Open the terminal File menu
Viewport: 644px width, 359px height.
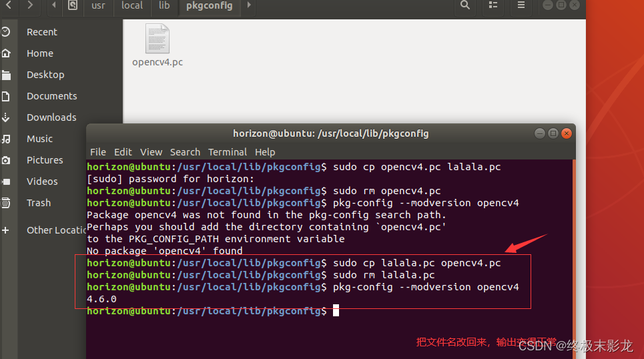click(97, 152)
